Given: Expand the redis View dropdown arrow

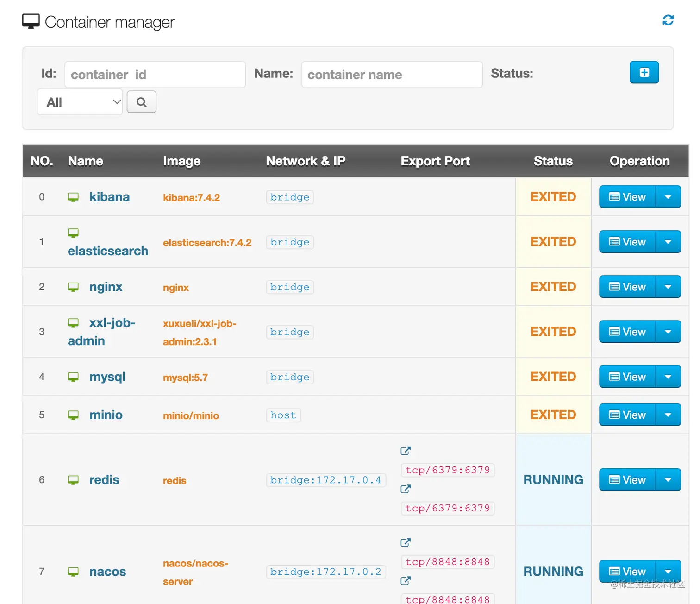Looking at the screenshot, I should coord(668,480).
